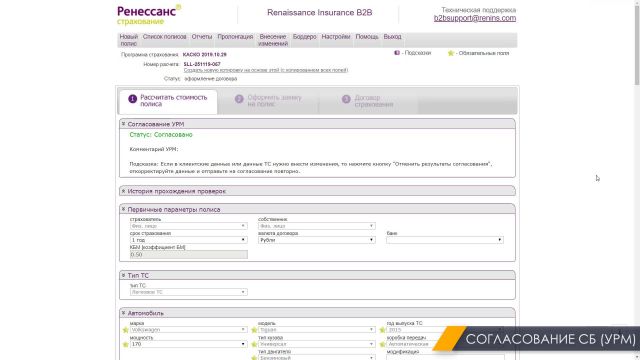Click the b2bsupport@renins.com email link
Viewport: 640px width, 360px height.
(475, 18)
